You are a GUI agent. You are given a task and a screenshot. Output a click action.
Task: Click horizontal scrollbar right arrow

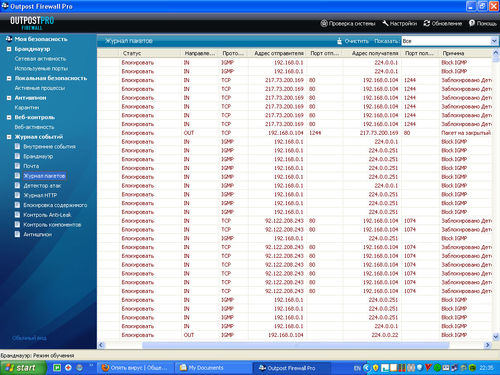(488, 345)
